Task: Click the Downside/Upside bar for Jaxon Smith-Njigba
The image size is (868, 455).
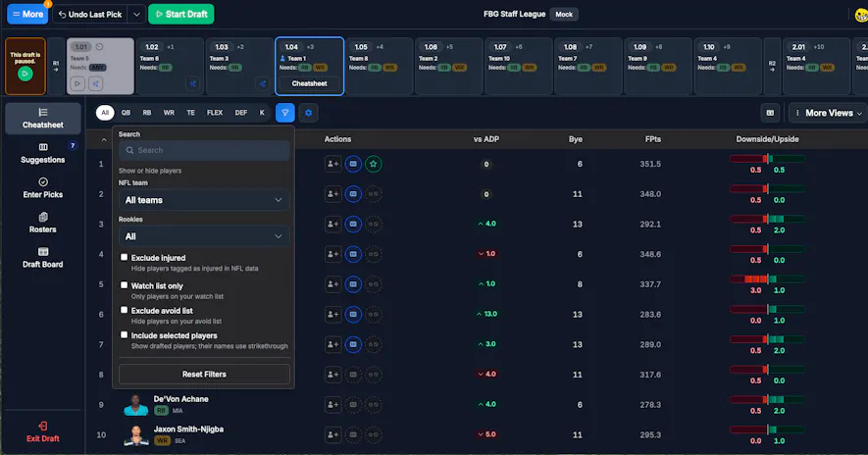Action: pyautogui.click(x=767, y=430)
